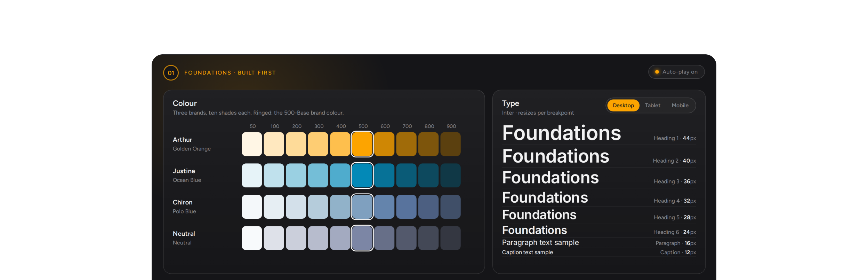Viewport: 868px width, 280px height.
Task: Select the Desktop breakpoint tab
Action: [623, 106]
